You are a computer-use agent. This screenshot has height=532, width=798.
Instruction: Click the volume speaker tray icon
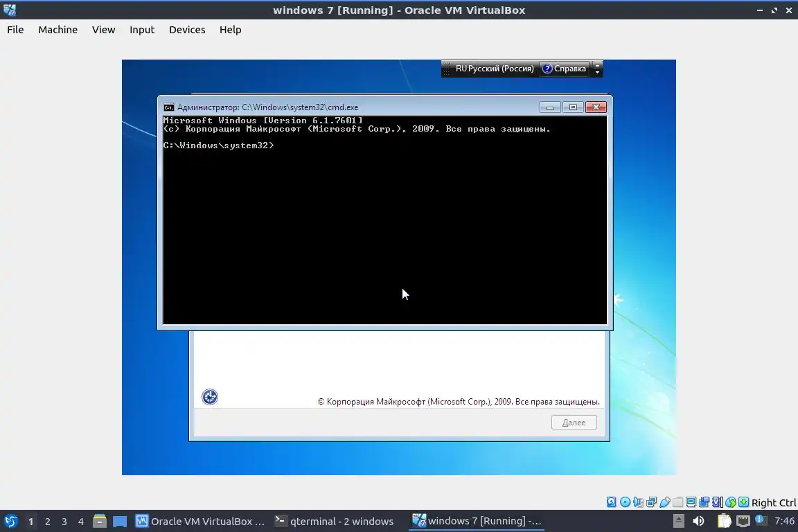click(x=698, y=521)
